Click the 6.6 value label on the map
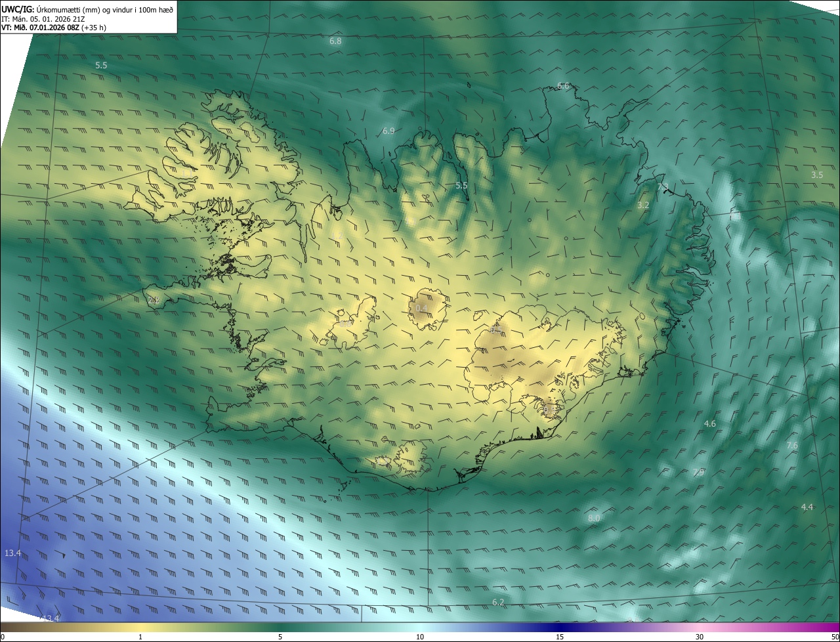The height and width of the screenshot is (642, 840). coord(563,86)
